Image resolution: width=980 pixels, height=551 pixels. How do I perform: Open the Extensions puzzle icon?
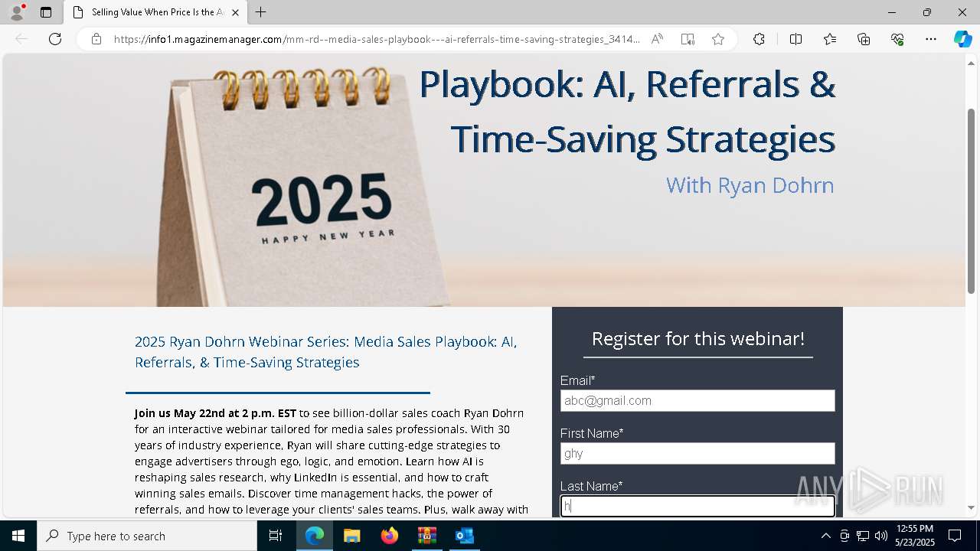point(759,39)
